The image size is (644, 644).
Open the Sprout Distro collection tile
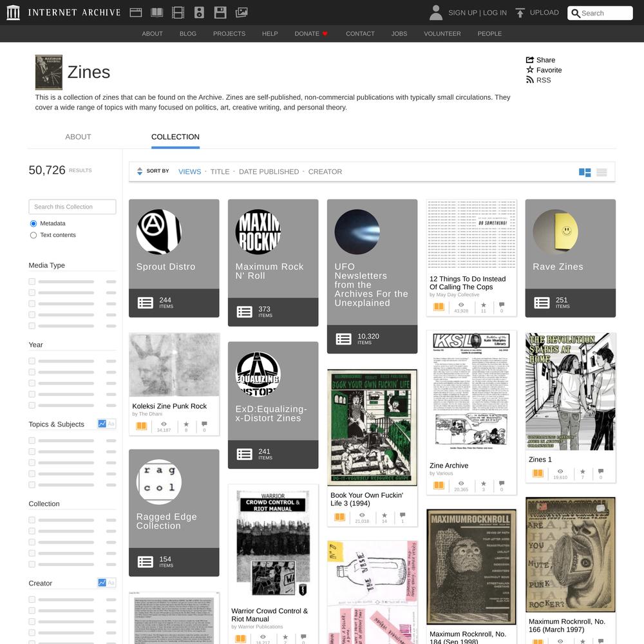pyautogui.click(x=174, y=258)
